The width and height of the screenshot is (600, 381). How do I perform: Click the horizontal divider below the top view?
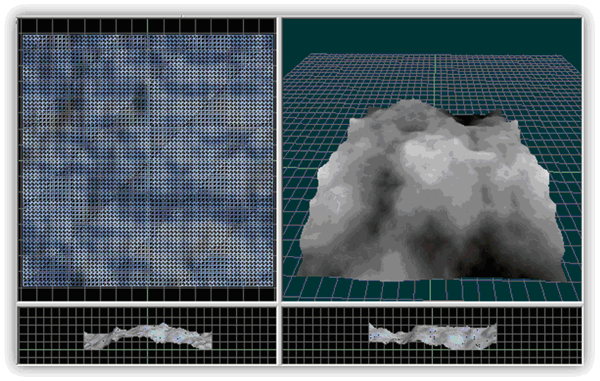[147, 304]
